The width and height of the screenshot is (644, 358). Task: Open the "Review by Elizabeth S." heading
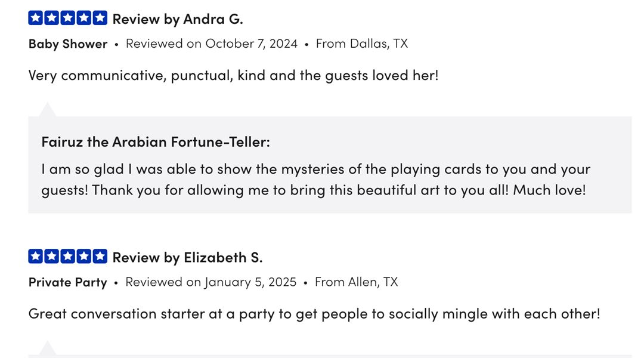click(x=187, y=258)
